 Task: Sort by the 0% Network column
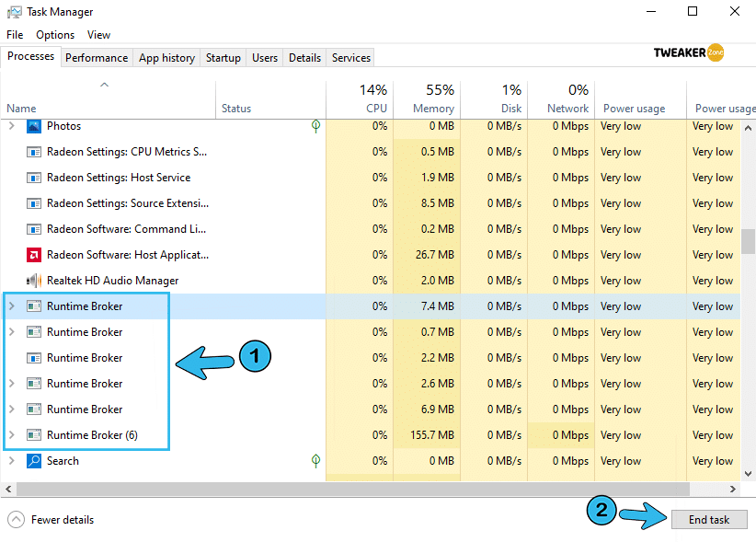[x=561, y=99]
